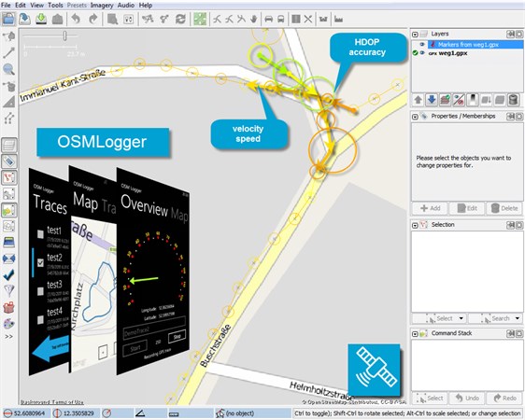This screenshot has height=420, width=525.
Task: Open the Validator checkmark sidebar icon
Action: tap(8, 275)
